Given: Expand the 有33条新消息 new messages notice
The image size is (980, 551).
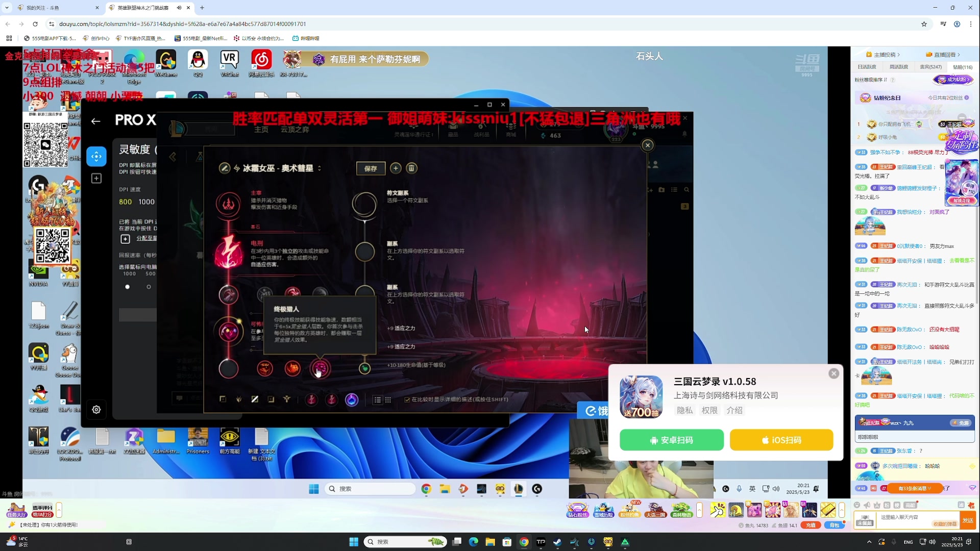Looking at the screenshot, I should (915, 488).
